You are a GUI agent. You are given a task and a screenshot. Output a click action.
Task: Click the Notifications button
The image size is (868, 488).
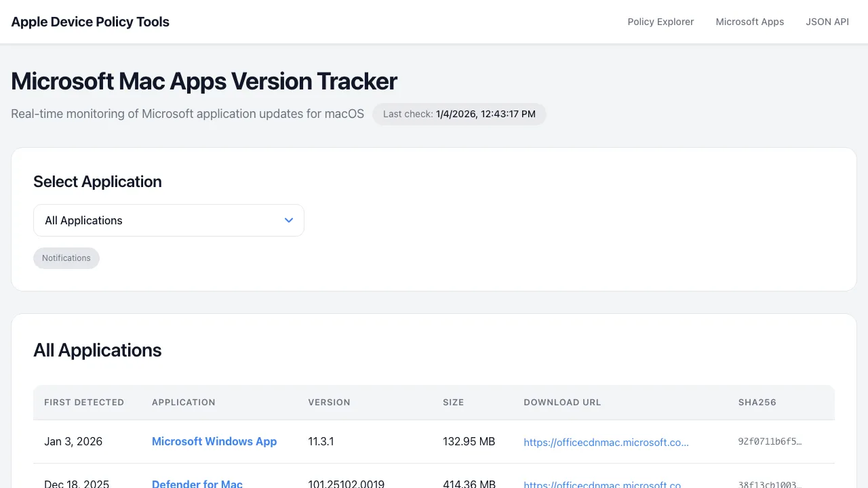[66, 258]
